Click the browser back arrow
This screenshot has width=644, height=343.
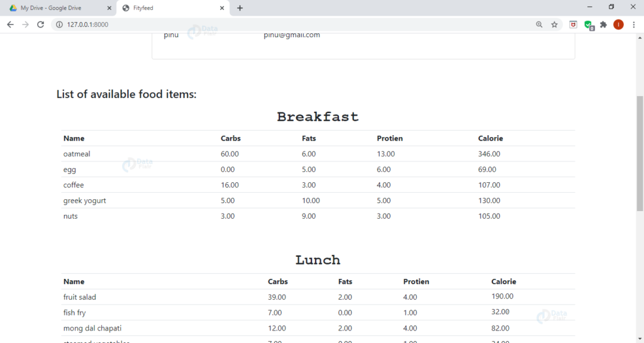point(10,24)
